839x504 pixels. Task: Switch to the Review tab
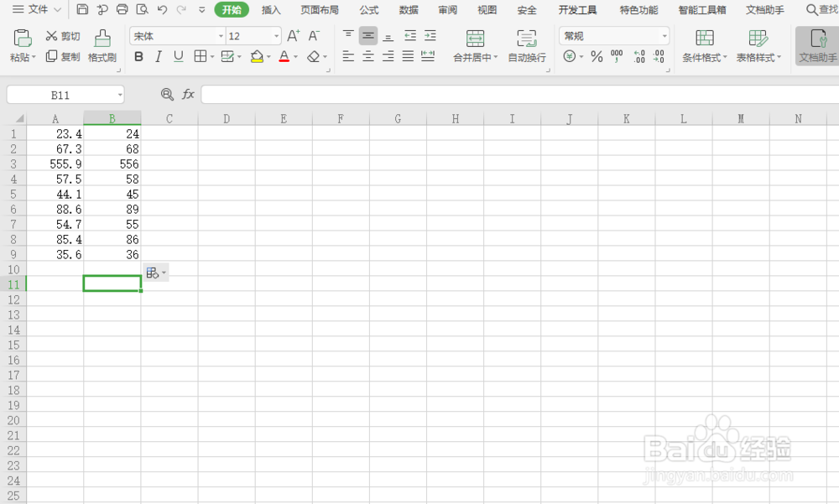[x=448, y=9]
